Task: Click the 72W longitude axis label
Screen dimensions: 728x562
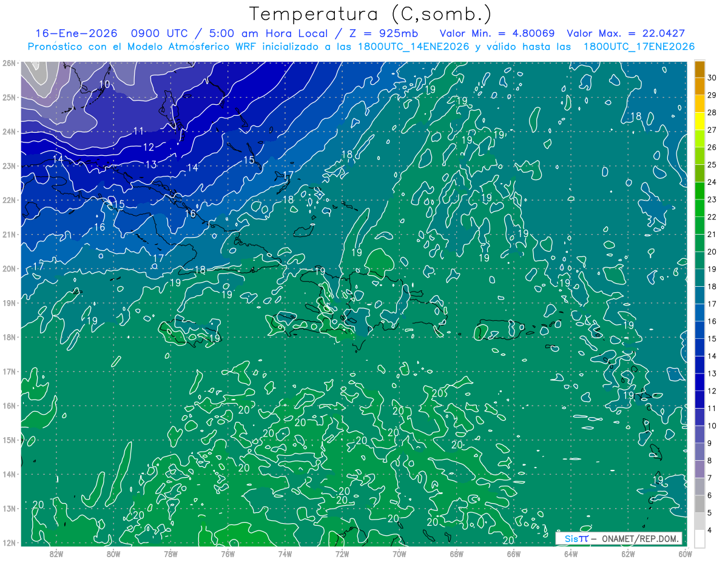Action: (342, 554)
